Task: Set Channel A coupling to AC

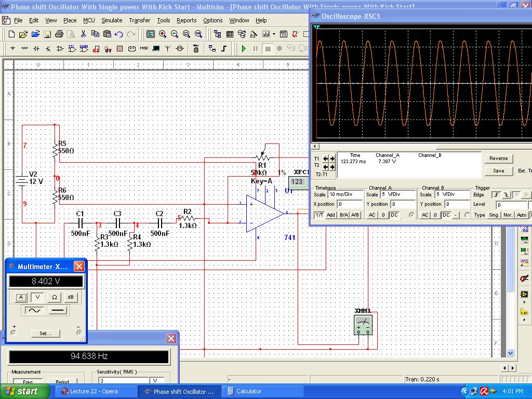Action: (372, 215)
